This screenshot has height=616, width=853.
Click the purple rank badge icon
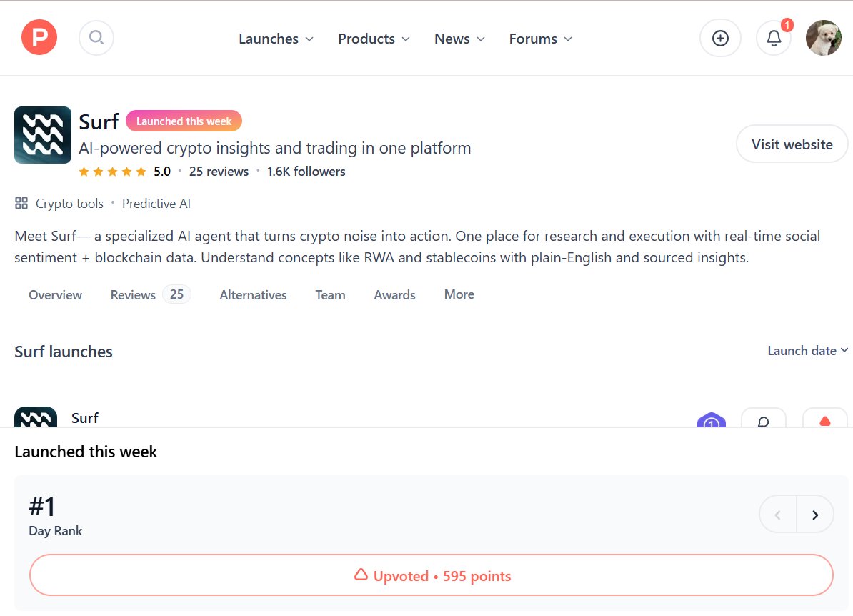click(712, 420)
